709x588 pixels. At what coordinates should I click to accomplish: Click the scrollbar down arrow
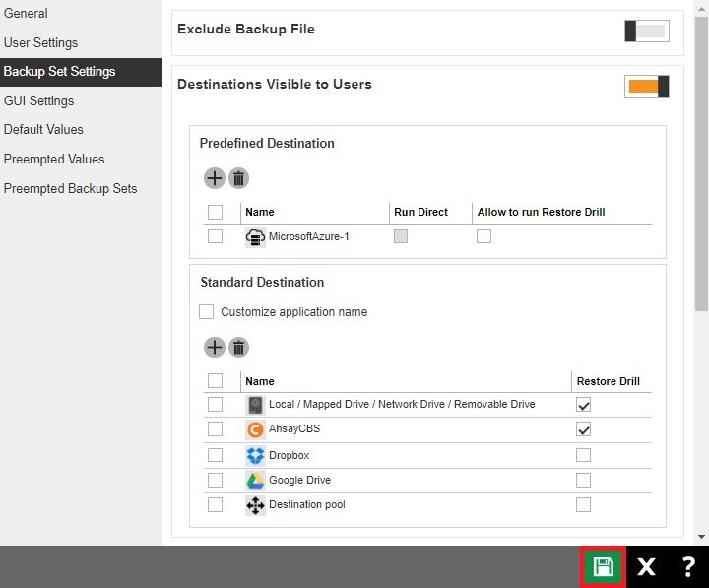701,537
